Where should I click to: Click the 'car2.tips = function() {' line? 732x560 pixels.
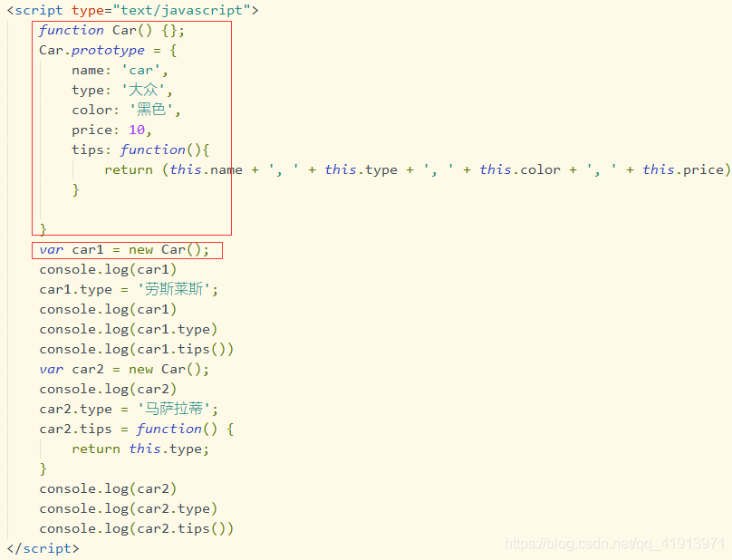coord(137,430)
